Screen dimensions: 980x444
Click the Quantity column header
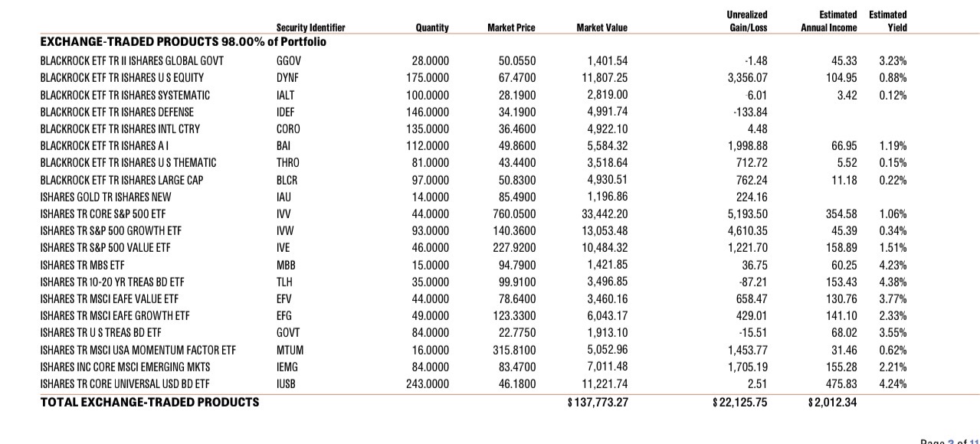pos(431,28)
